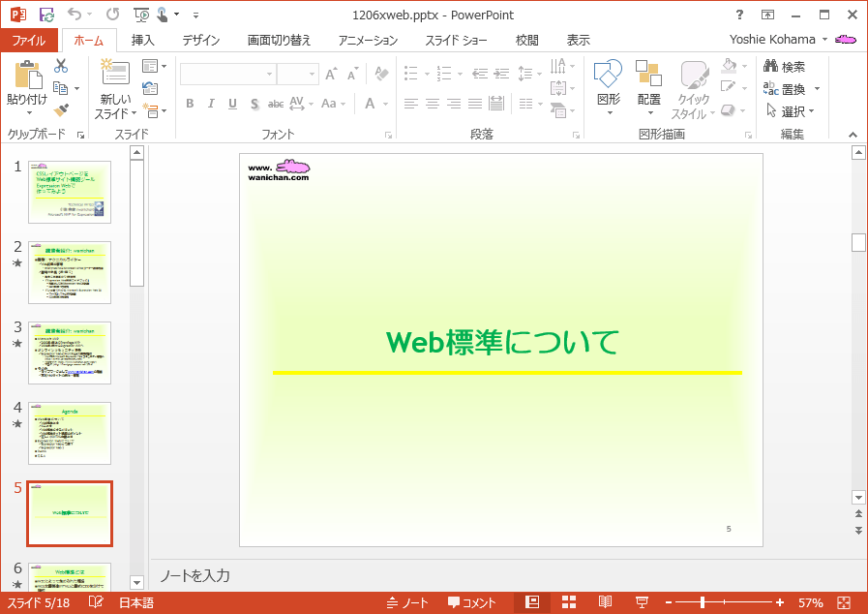The image size is (868, 614).
Task: Switch to the デザイン (Design) tab
Action: point(201,40)
